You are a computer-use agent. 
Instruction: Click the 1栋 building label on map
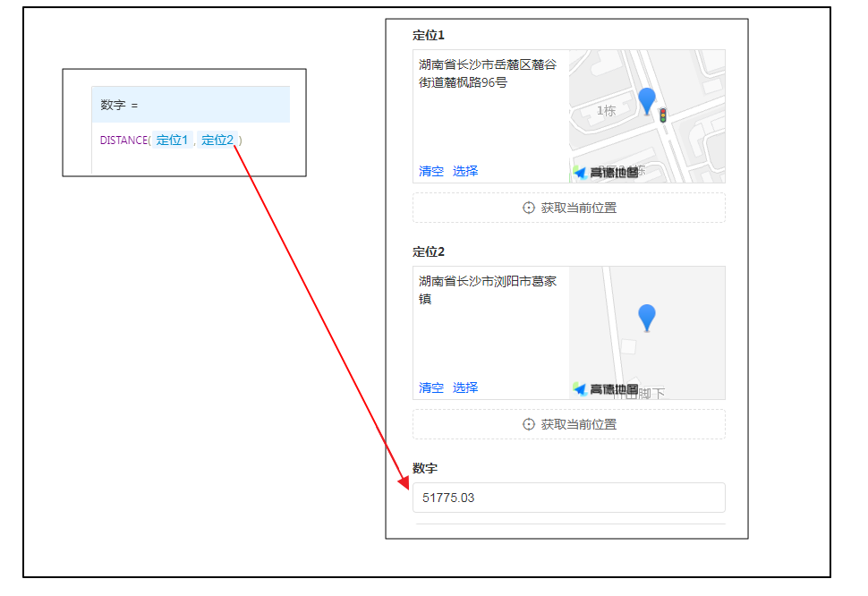click(x=606, y=111)
